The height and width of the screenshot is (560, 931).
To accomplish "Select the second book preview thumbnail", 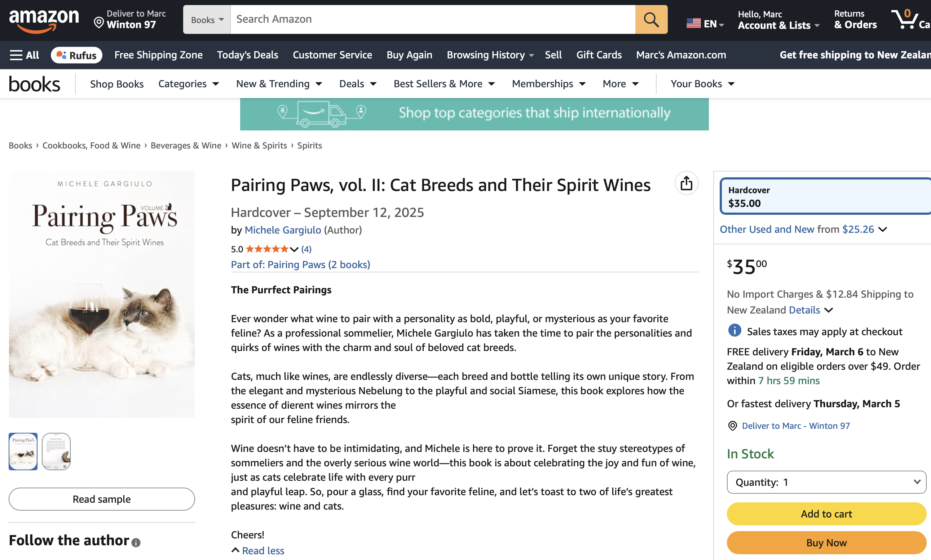I will tap(56, 451).
